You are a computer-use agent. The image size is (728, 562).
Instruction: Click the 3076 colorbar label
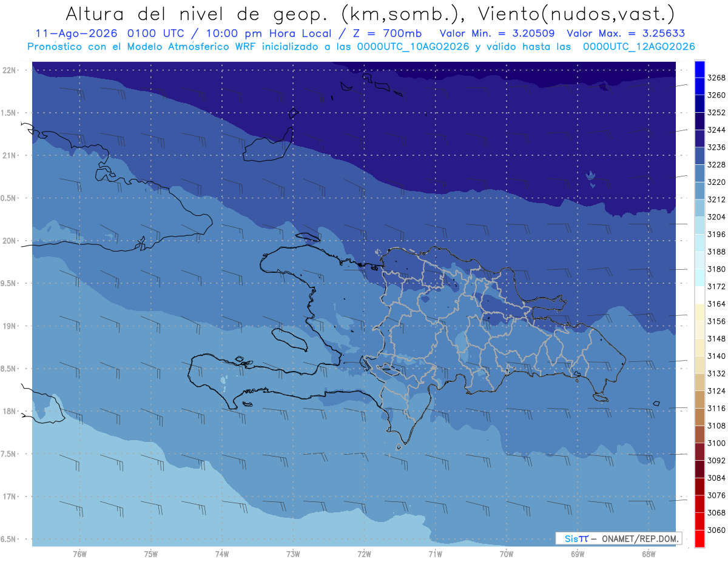(716, 495)
